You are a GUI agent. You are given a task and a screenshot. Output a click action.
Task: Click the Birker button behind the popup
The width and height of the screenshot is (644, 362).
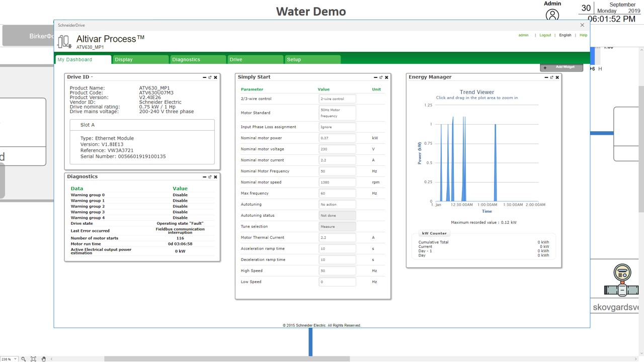[28, 36]
